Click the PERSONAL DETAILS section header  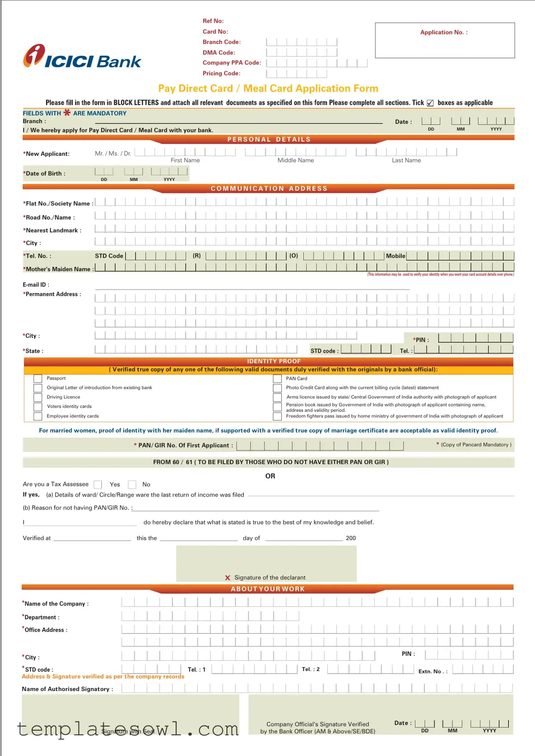point(269,139)
